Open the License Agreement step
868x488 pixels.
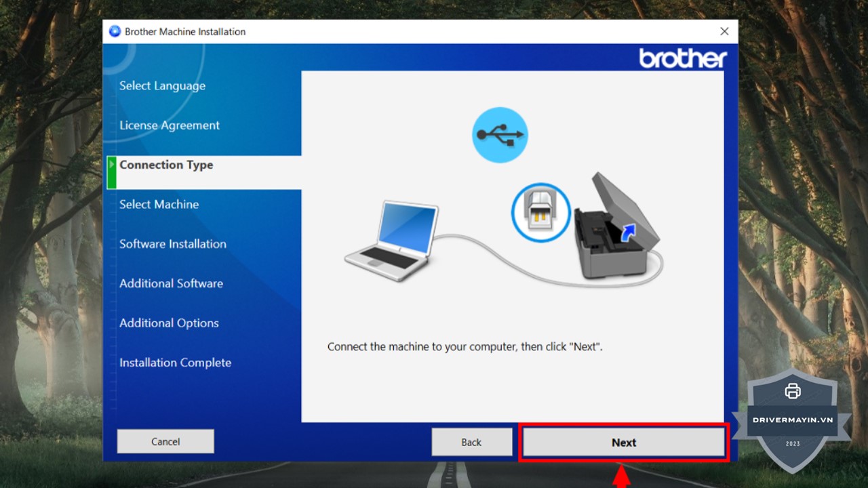pos(170,125)
